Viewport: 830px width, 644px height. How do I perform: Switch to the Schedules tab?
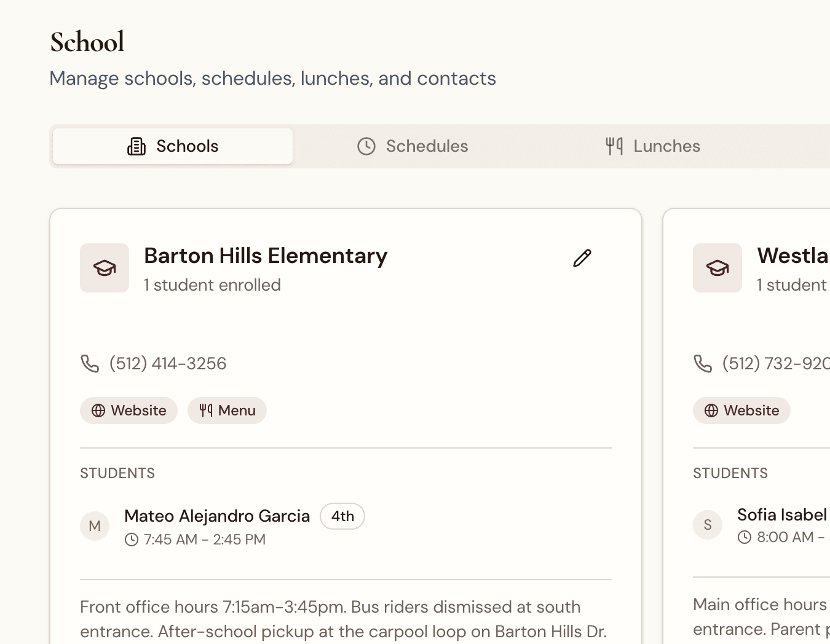pyautogui.click(x=412, y=146)
